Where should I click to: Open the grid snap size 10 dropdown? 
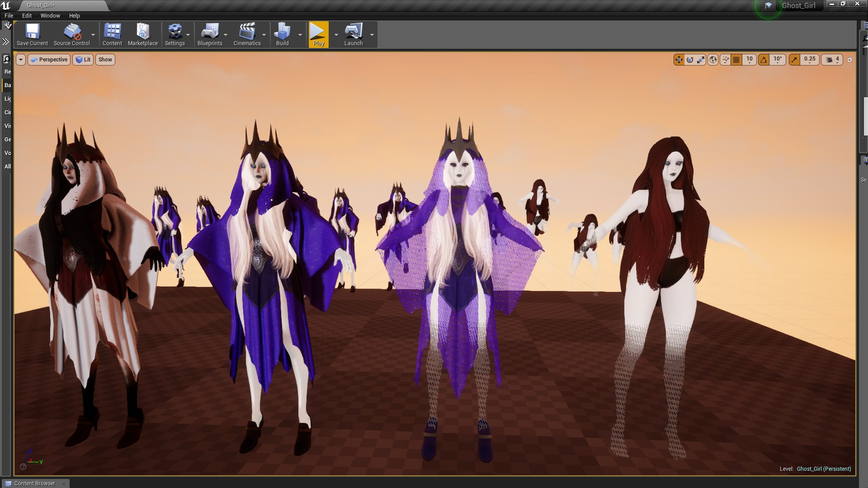749,60
